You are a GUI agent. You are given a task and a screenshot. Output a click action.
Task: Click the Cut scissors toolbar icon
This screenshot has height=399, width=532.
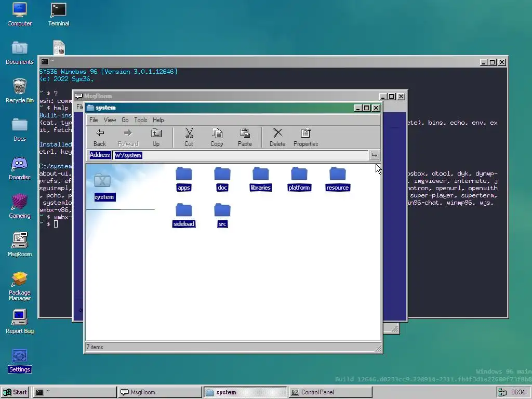pyautogui.click(x=189, y=137)
